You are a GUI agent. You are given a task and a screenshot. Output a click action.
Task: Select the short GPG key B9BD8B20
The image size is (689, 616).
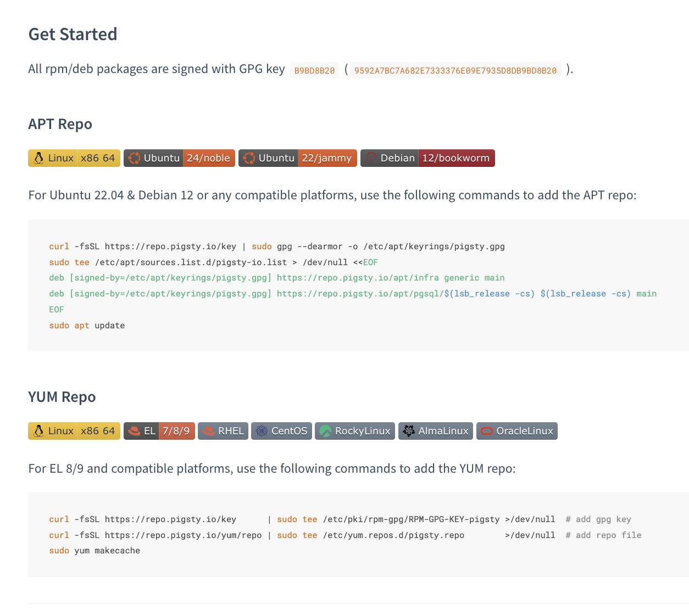point(314,70)
